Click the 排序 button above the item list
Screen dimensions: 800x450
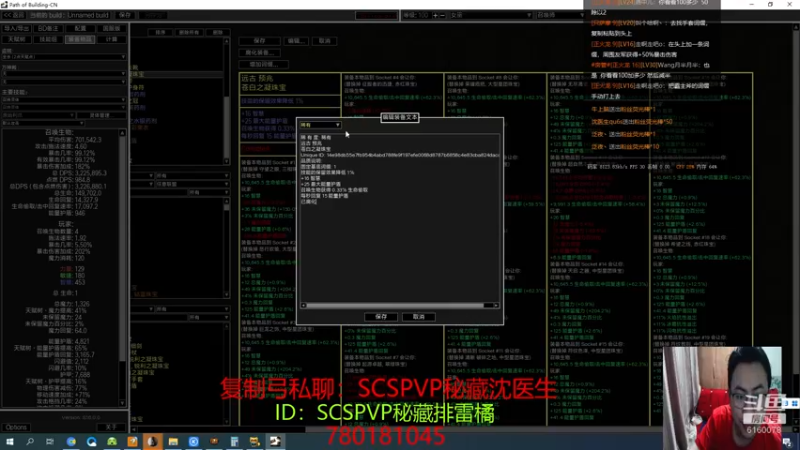coord(161,32)
